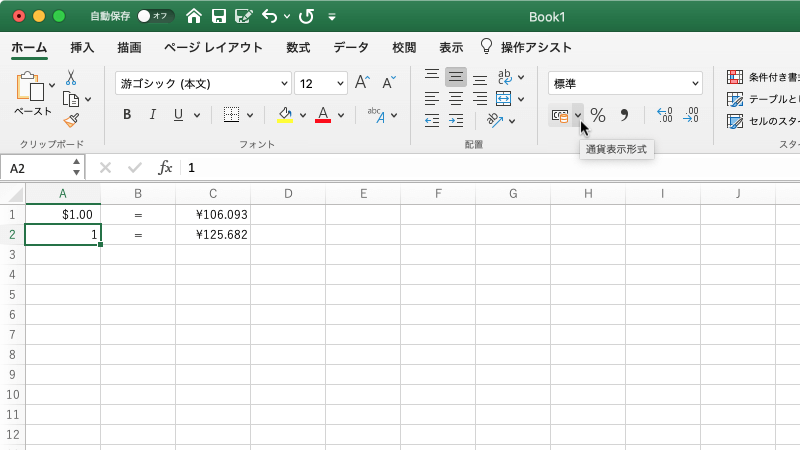The image size is (800, 450).
Task: Apply comma style
Action: [x=624, y=115]
